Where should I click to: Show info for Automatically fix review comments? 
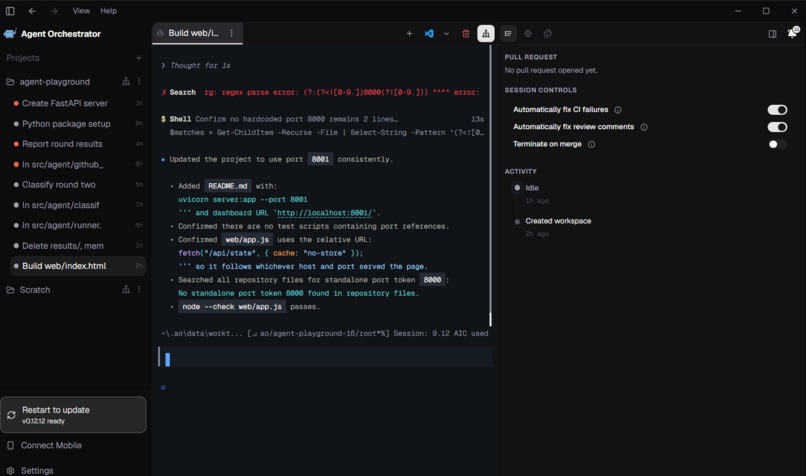click(x=644, y=127)
